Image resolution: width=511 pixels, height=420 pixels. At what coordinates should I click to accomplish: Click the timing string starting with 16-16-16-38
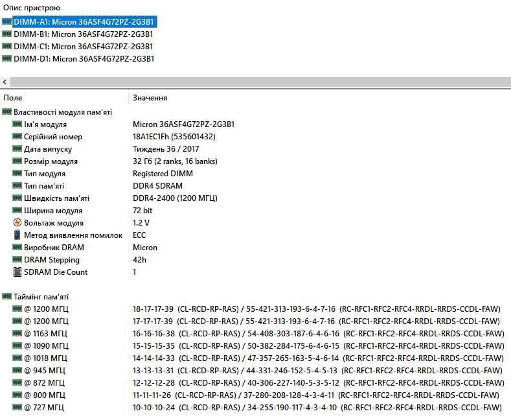[x=319, y=334]
